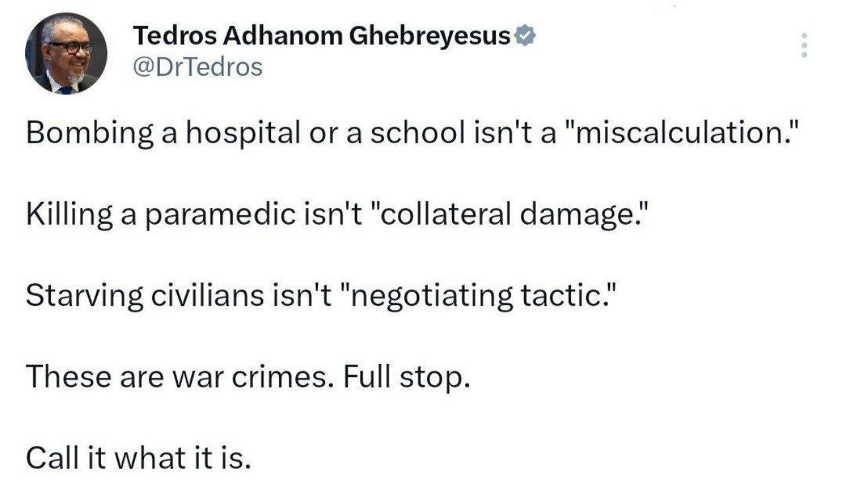The image size is (846, 504).
Task: Open the three-dot more options menu
Action: click(x=804, y=45)
